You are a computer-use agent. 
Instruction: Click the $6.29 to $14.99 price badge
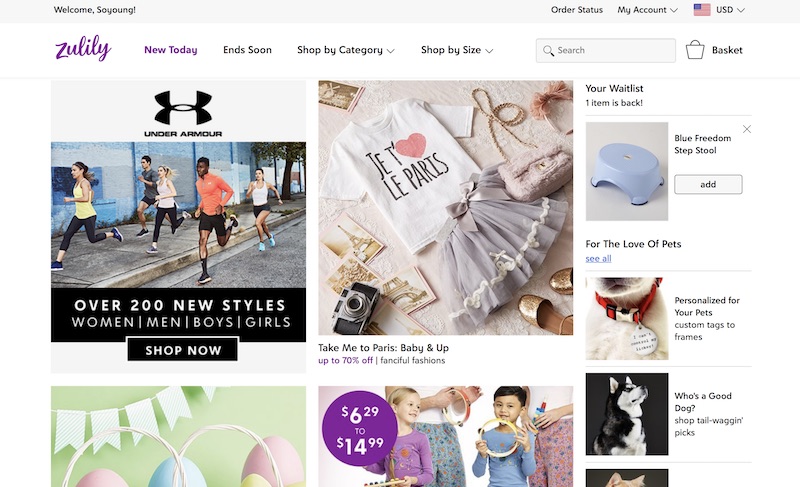pos(359,428)
